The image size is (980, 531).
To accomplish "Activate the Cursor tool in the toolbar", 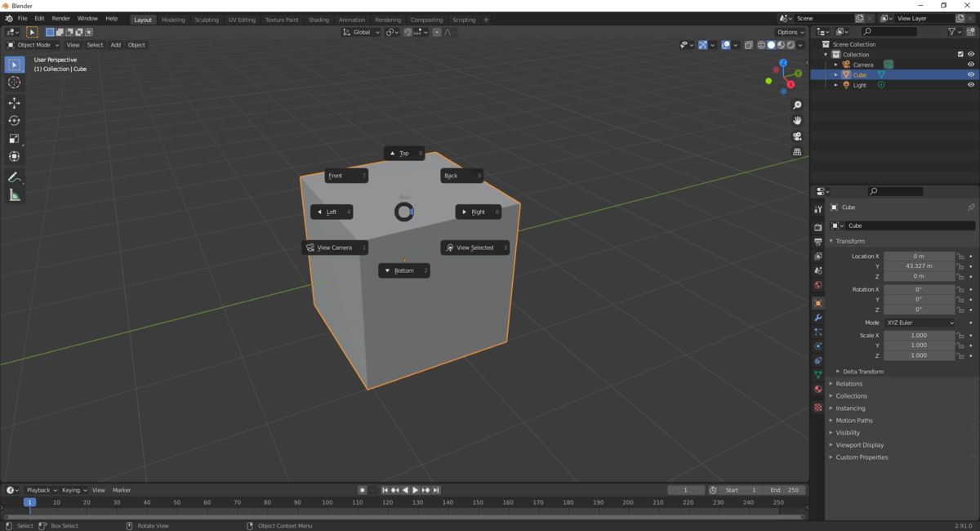I will coord(15,83).
